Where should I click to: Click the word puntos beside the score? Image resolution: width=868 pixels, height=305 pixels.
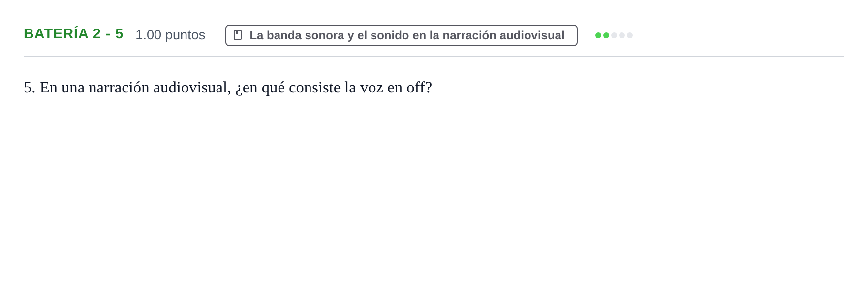[185, 35]
